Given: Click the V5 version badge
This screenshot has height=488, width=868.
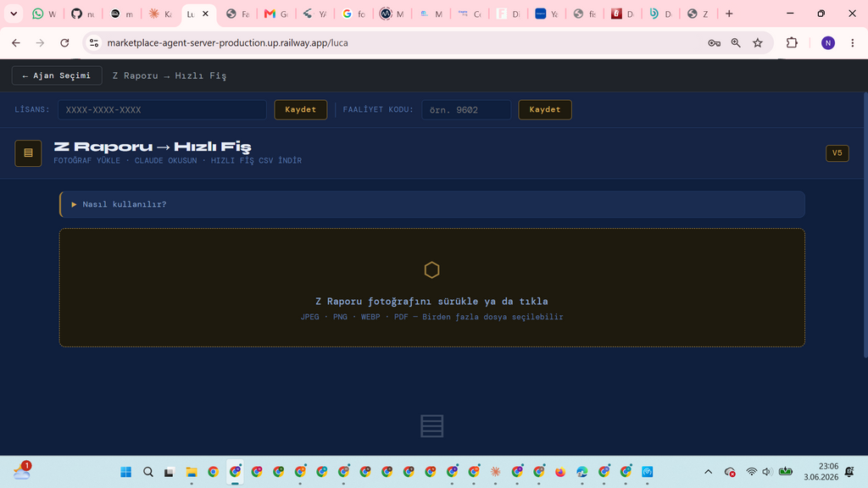Looking at the screenshot, I should coord(837,153).
